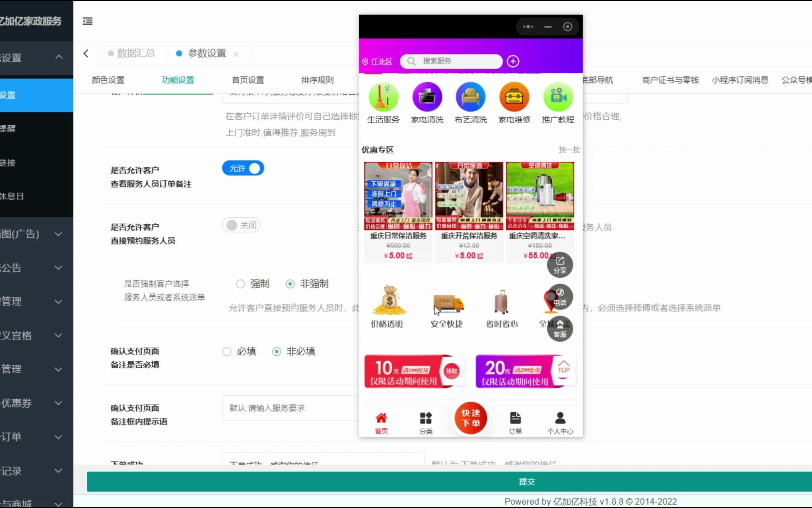Open 分类 in bottom navigation
The width and height of the screenshot is (812, 508).
click(426, 423)
